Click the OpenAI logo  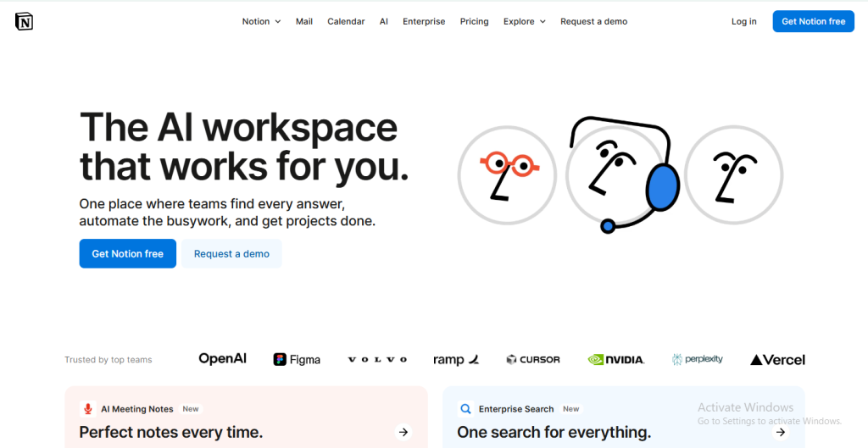(222, 358)
